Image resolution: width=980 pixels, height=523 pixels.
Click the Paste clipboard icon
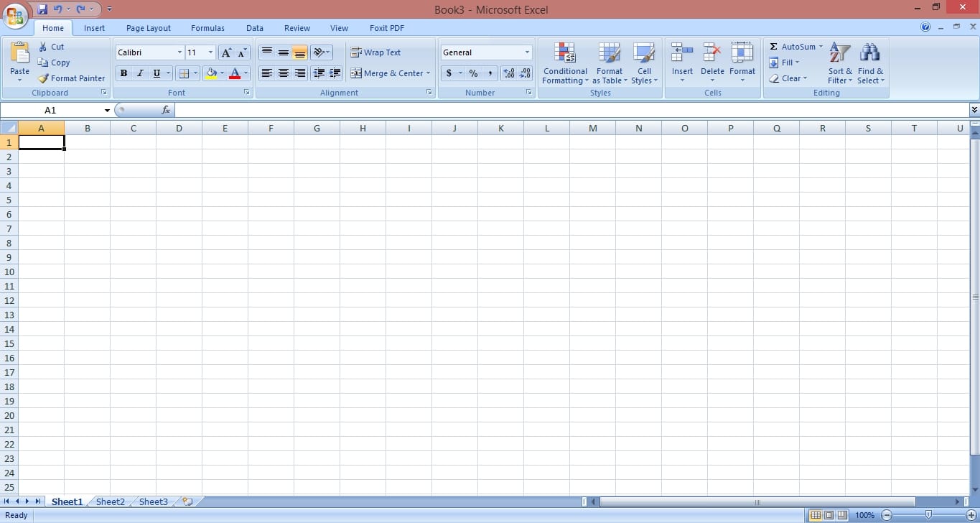tap(20, 53)
